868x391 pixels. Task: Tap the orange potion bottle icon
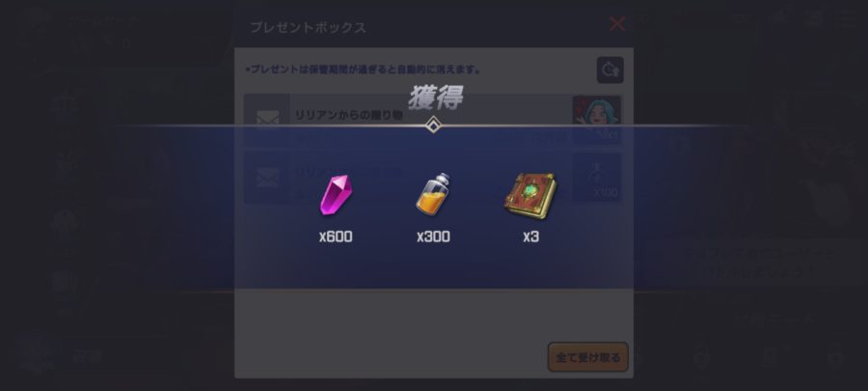click(x=433, y=194)
